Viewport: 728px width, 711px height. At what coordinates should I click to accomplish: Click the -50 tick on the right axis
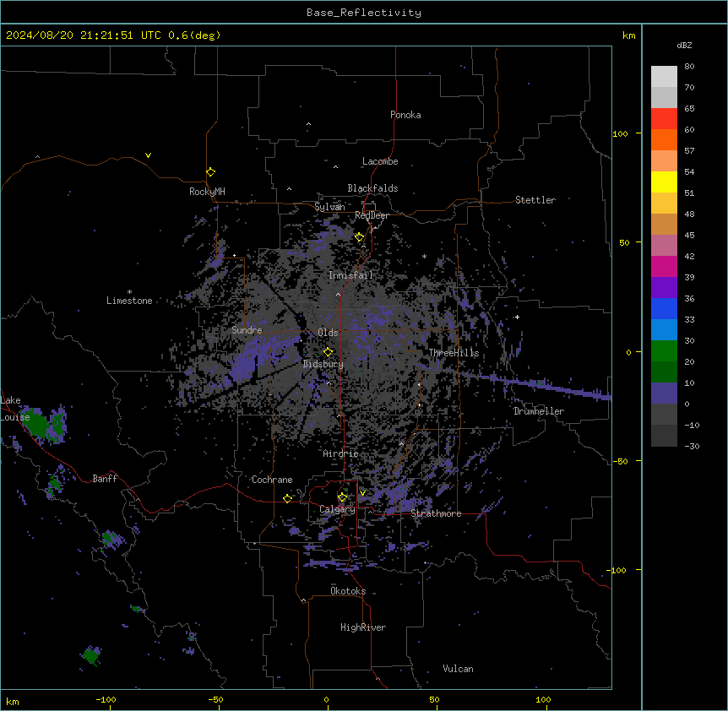[620, 461]
